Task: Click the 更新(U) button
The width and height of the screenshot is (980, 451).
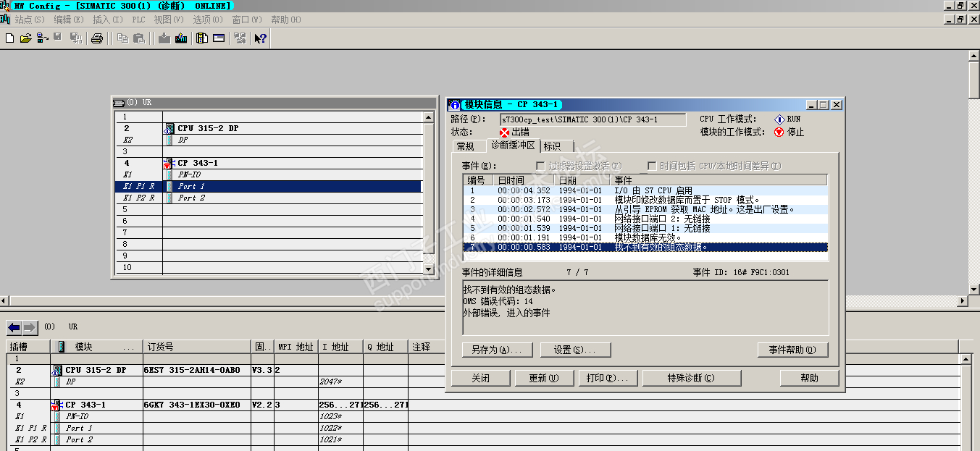Action: click(x=544, y=378)
